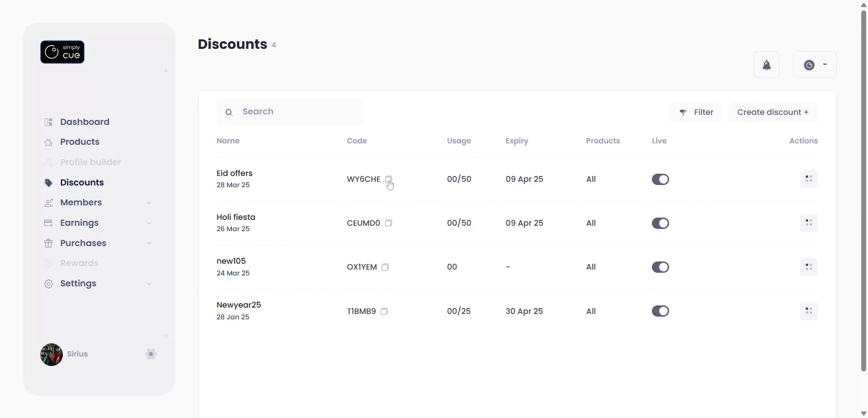Expand the Earnings submenu chevron

[149, 223]
